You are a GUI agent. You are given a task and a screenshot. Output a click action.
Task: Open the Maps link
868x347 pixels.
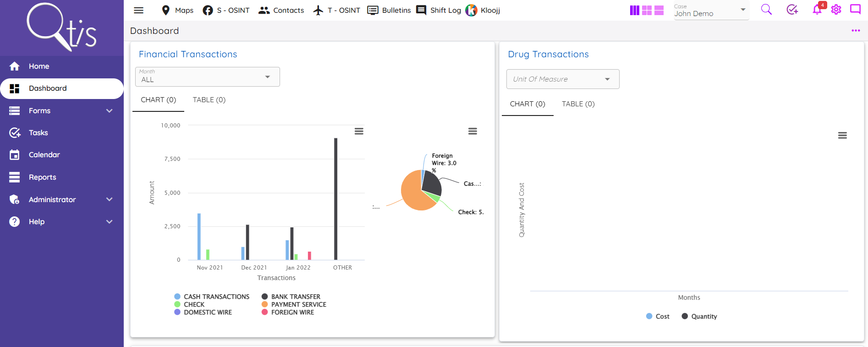(178, 10)
